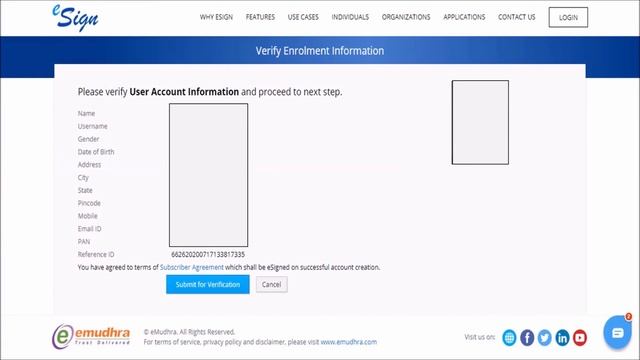Open the chat widget bubble
The image size is (640, 360).
pyautogui.click(x=618, y=333)
